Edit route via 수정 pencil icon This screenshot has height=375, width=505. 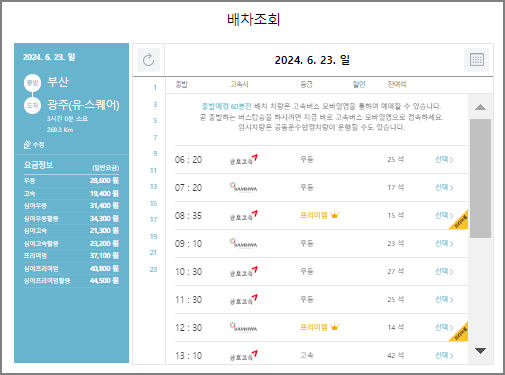point(27,145)
